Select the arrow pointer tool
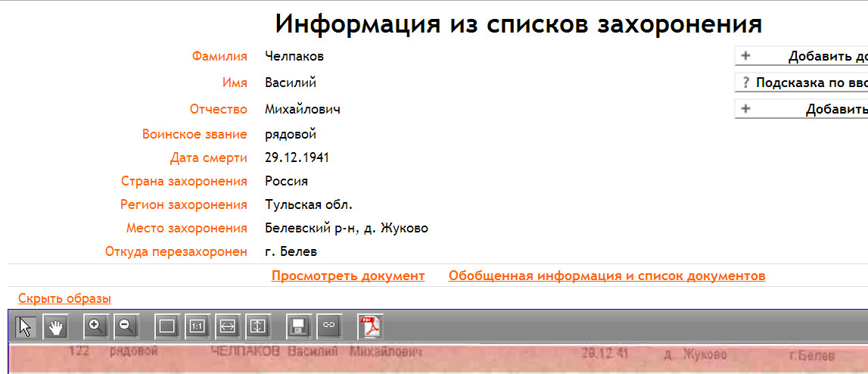 [26, 326]
